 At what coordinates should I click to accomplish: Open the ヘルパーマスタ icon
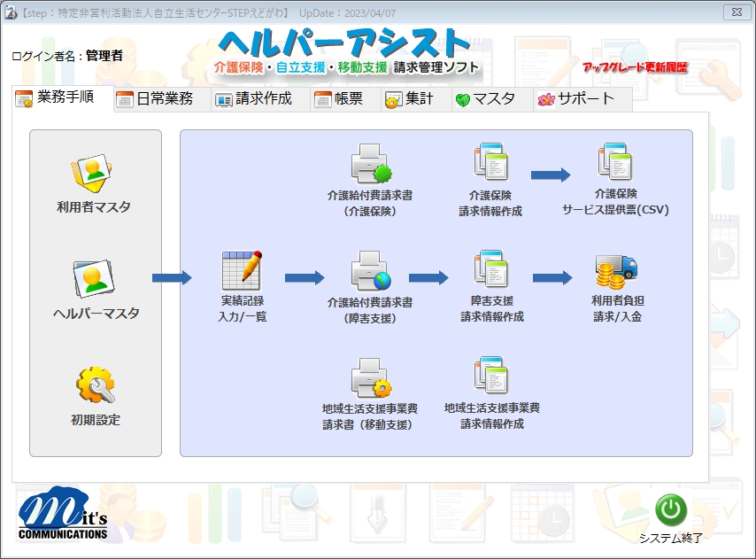point(94,279)
